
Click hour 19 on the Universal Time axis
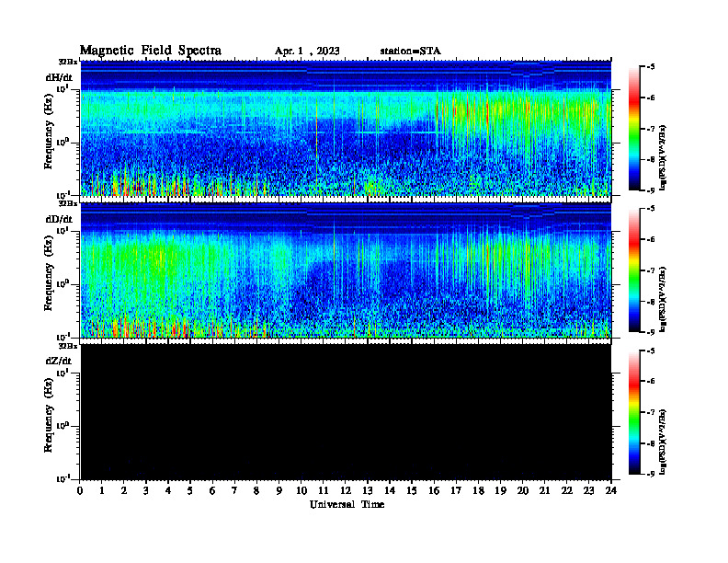pos(500,490)
